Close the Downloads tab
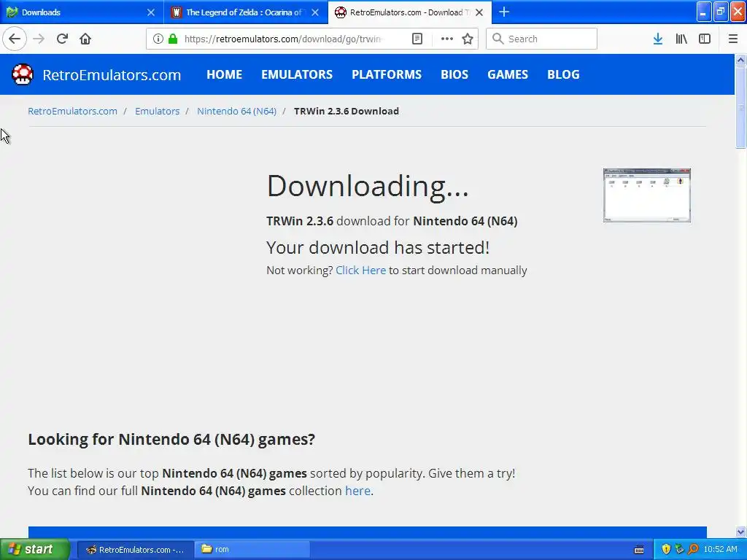The width and height of the screenshot is (747, 560). tap(151, 12)
